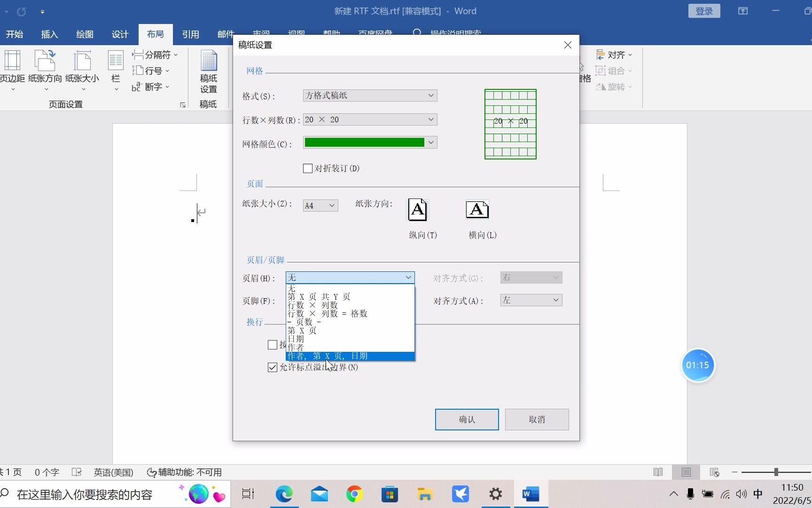Click the 取消 button
812x508 pixels.
[537, 419]
